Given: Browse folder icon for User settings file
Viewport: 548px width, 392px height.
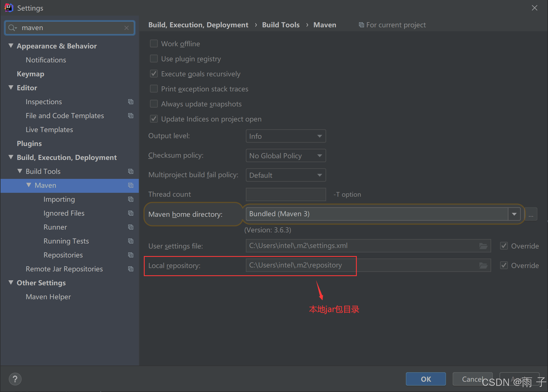Looking at the screenshot, I should (x=483, y=246).
